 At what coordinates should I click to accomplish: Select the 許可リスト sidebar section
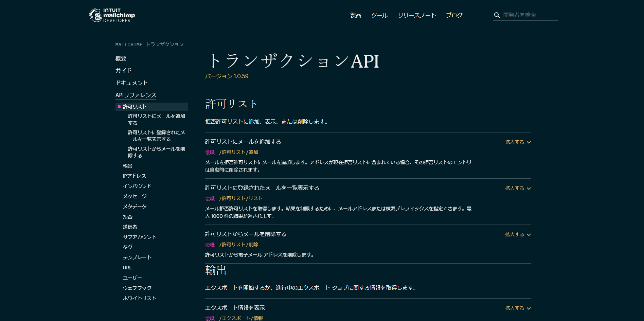click(x=152, y=107)
